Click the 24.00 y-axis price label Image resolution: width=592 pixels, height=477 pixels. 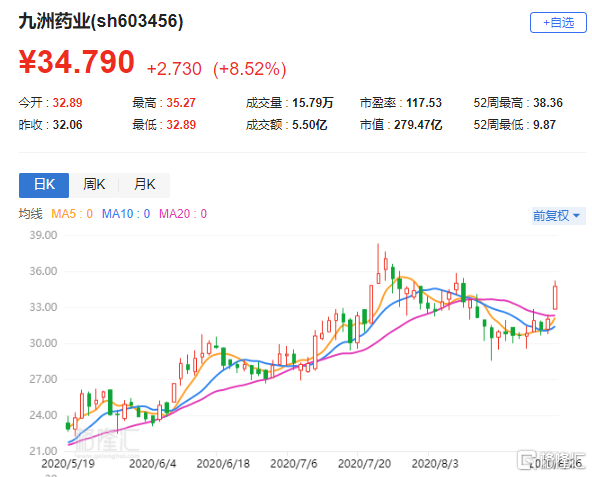point(43,415)
